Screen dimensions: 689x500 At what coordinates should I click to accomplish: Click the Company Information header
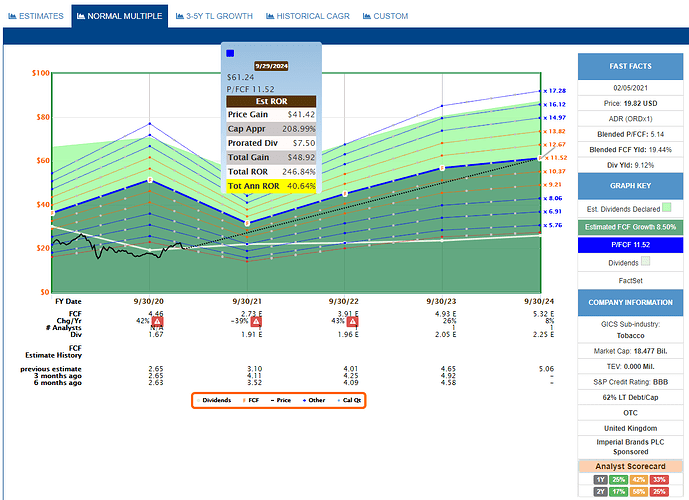(x=630, y=303)
